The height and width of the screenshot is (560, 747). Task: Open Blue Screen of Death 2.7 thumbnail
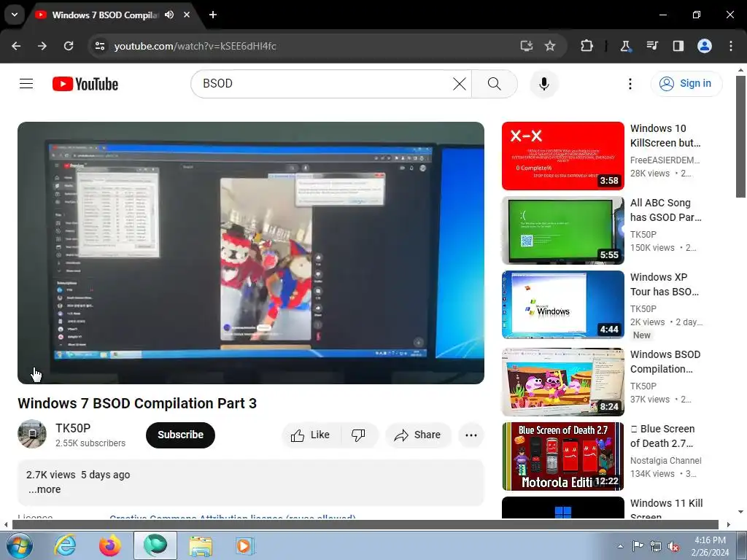[x=562, y=456]
